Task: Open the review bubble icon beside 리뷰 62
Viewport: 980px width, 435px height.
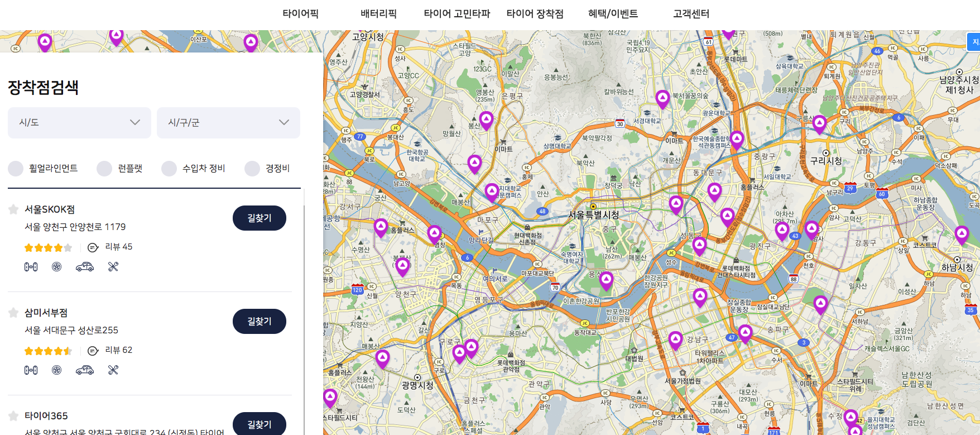Action: 93,351
